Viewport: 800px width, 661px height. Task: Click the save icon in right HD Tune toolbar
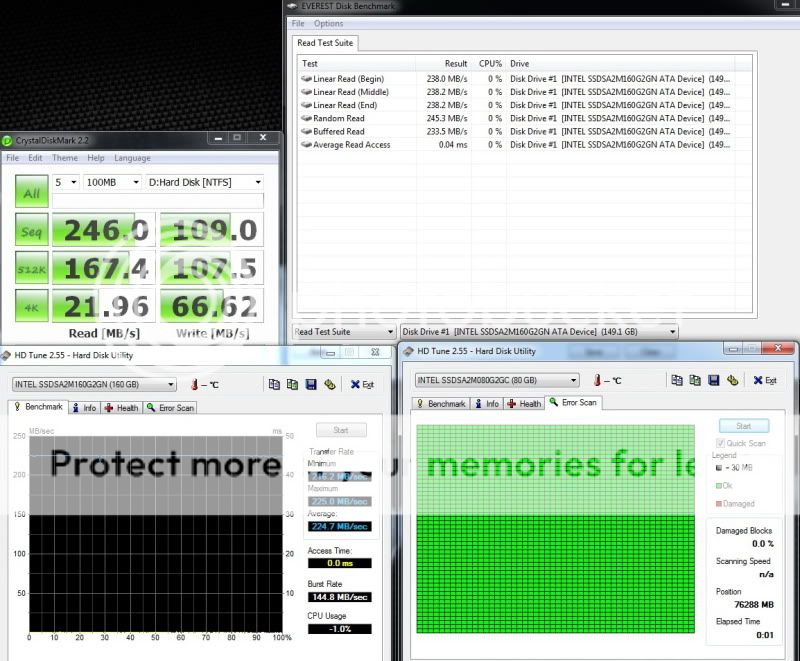click(x=715, y=380)
